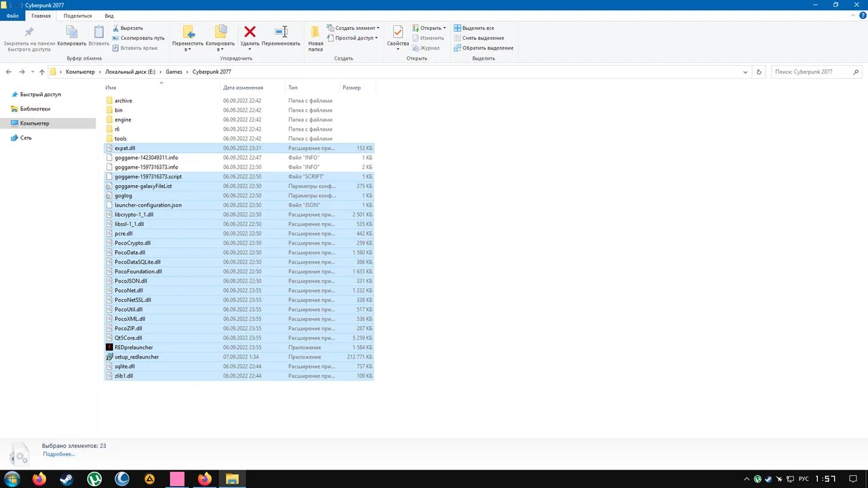Go back with the left navigation arrow
The image size is (868, 488).
point(9,72)
